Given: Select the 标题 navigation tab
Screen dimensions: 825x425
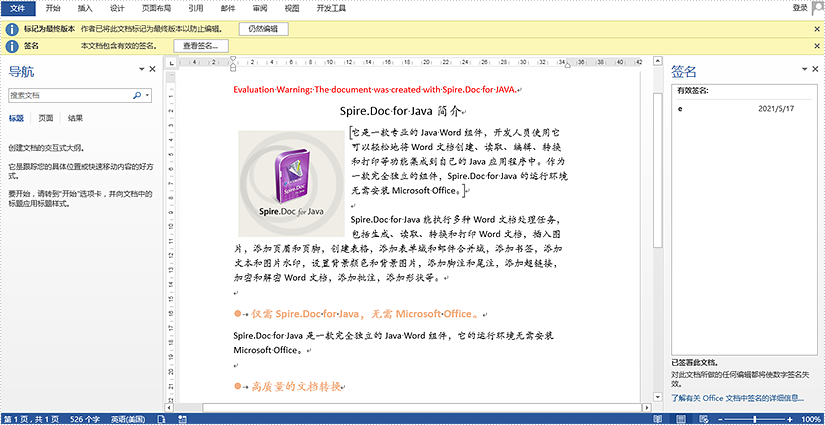Looking at the screenshot, I should pyautogui.click(x=16, y=118).
